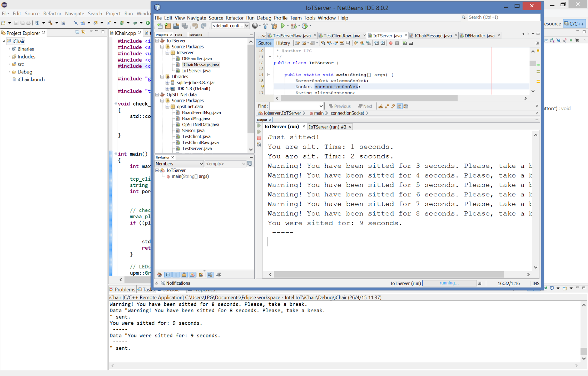Click the History view button

pos(283,43)
